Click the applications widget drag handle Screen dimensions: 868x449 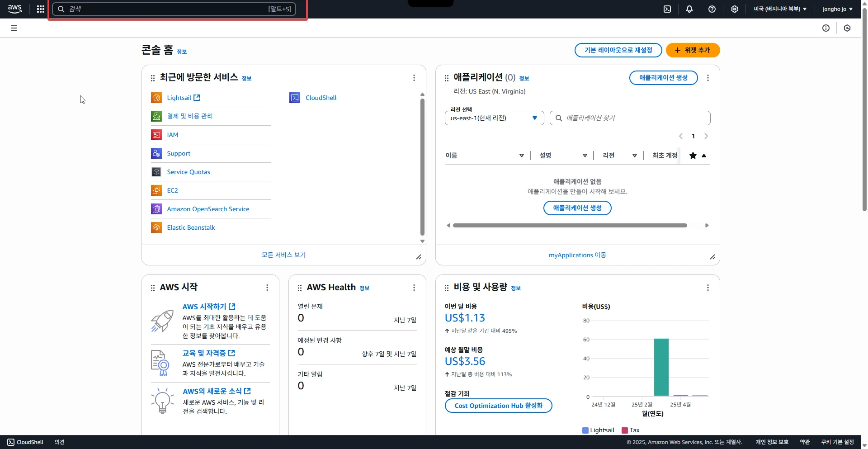(x=447, y=78)
